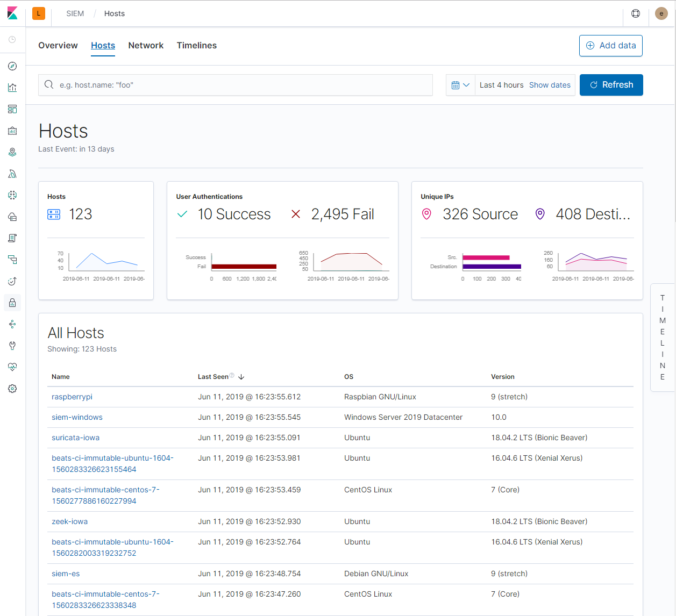676x616 pixels.
Task: Open the date picker calendar dropdown
Action: (x=460, y=84)
